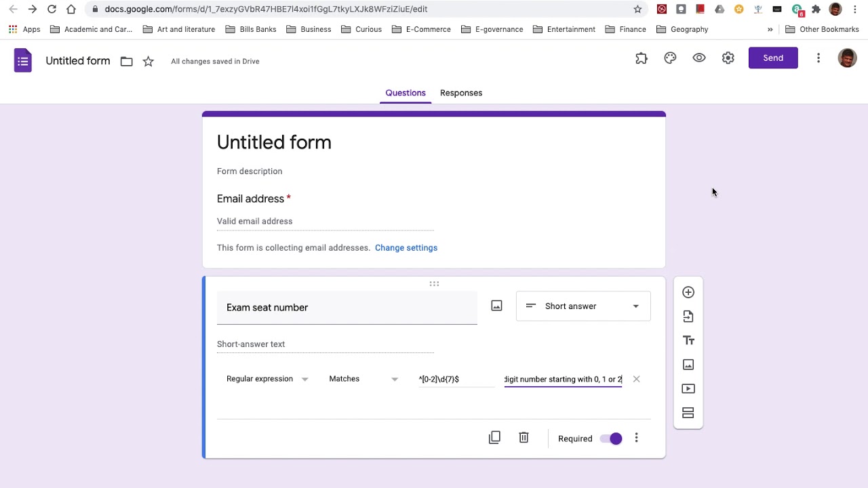Add a new section to the form

688,413
